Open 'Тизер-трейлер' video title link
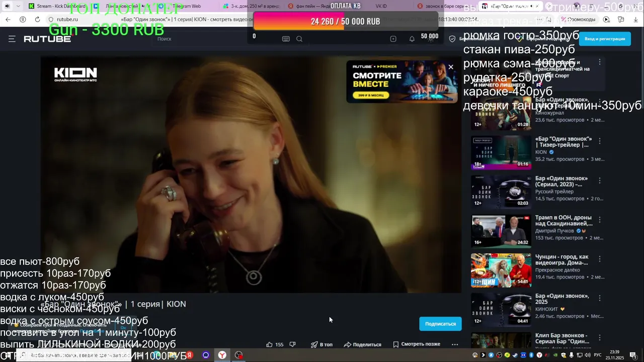 pyautogui.click(x=563, y=142)
